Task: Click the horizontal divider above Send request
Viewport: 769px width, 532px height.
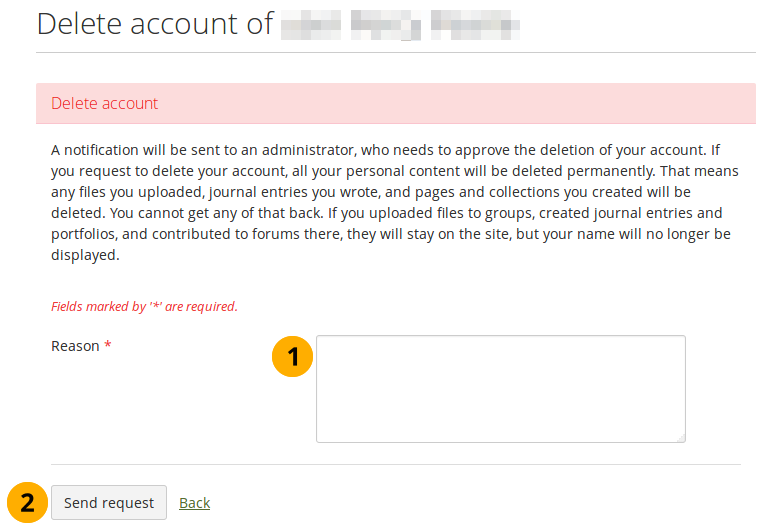Action: (396, 465)
